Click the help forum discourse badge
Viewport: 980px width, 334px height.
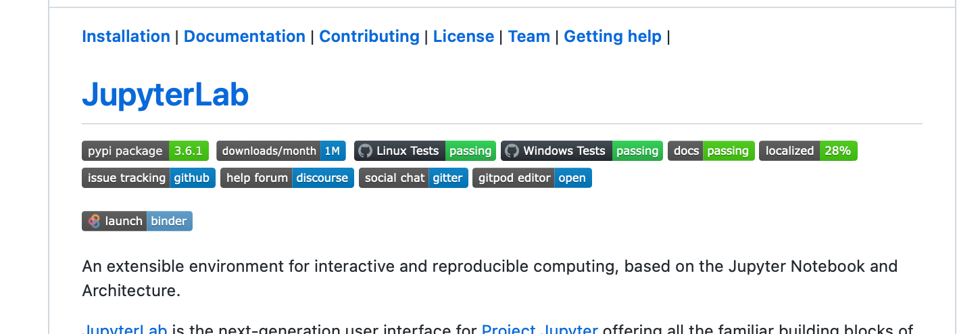[287, 178]
